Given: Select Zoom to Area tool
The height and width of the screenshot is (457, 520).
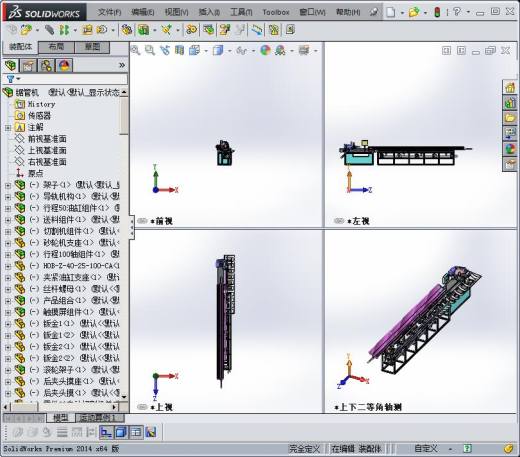Looking at the screenshot, I should pos(150,50).
